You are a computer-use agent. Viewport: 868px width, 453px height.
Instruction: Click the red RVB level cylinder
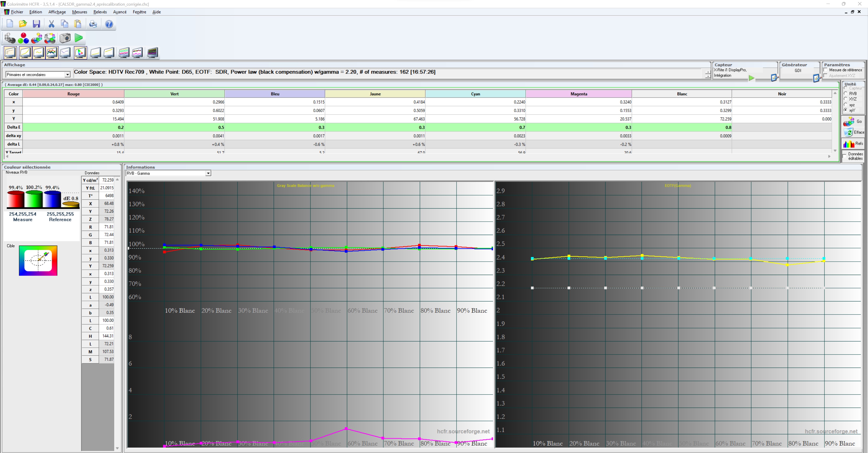pyautogui.click(x=16, y=199)
